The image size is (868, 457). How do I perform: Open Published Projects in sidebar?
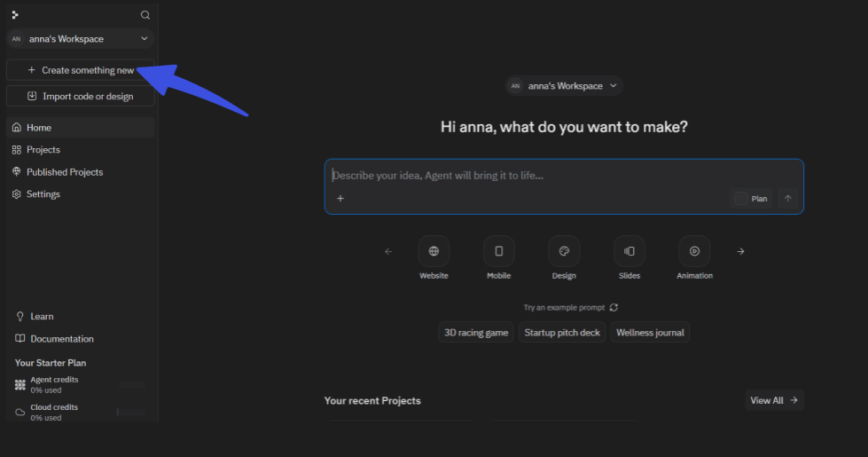coord(81,172)
